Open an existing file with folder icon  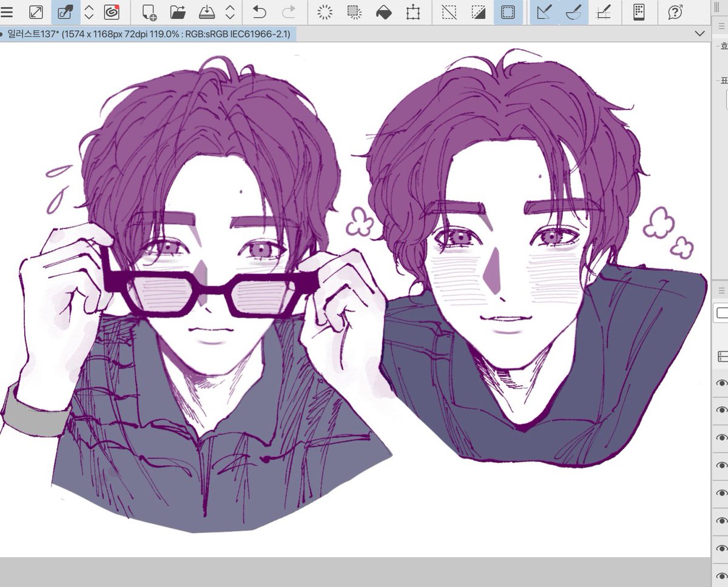click(178, 12)
